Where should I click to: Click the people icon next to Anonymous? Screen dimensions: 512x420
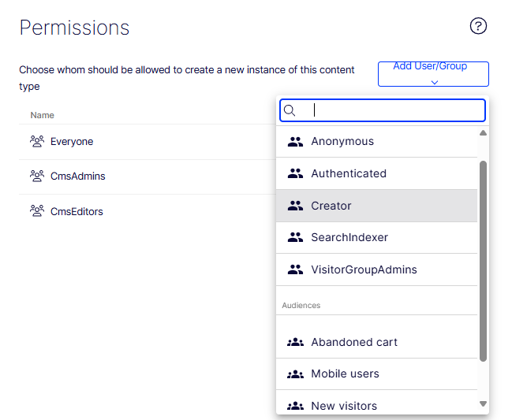pyautogui.click(x=295, y=142)
